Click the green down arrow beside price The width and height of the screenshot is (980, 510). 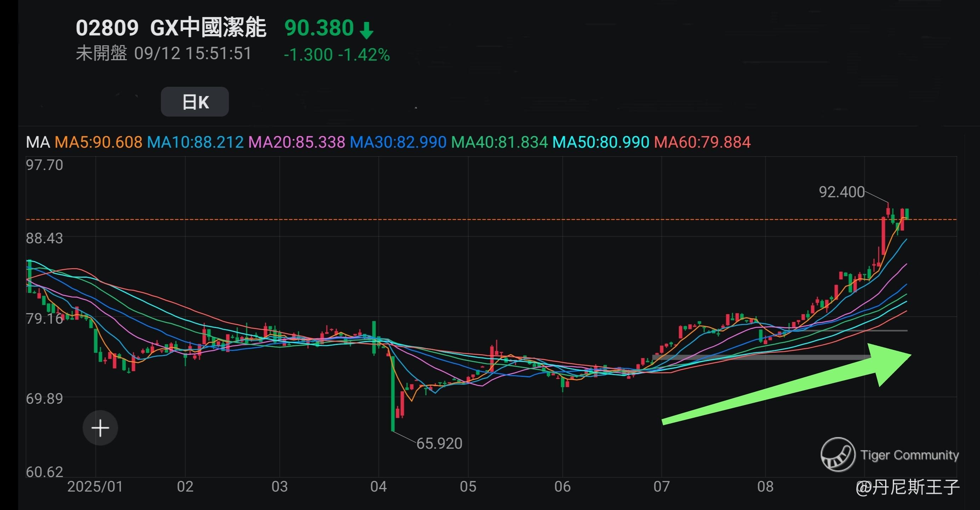click(366, 30)
